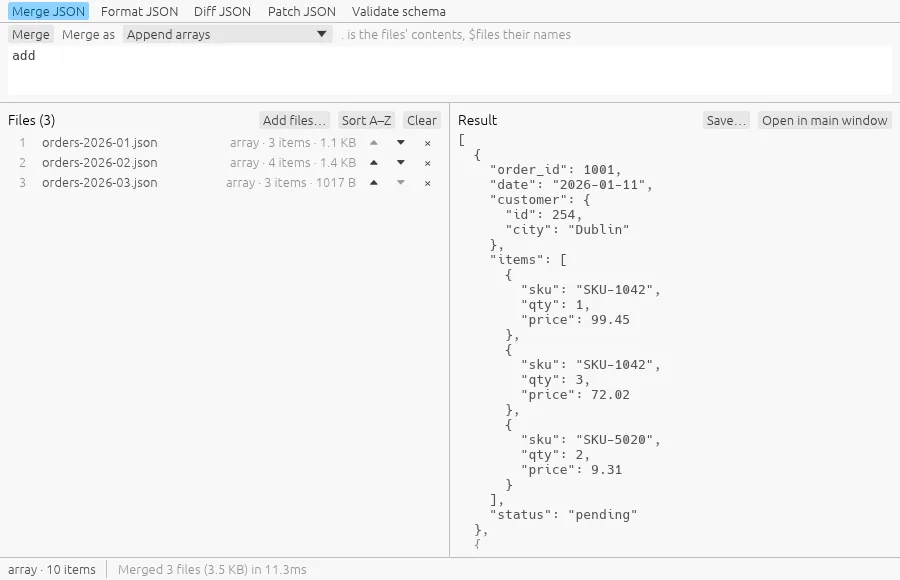
Task: Click "date": "2026-01-11" line
Action: point(571,185)
